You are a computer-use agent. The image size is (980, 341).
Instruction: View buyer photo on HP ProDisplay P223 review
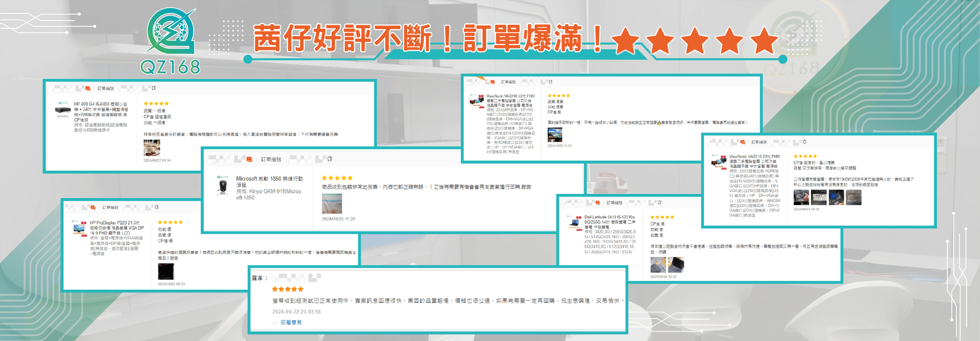[x=166, y=272]
